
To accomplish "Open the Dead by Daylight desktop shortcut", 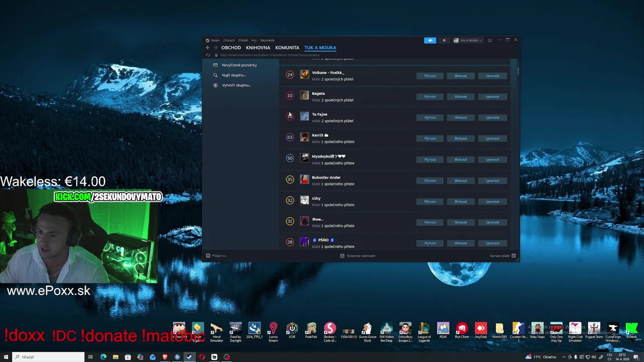I will (235, 333).
